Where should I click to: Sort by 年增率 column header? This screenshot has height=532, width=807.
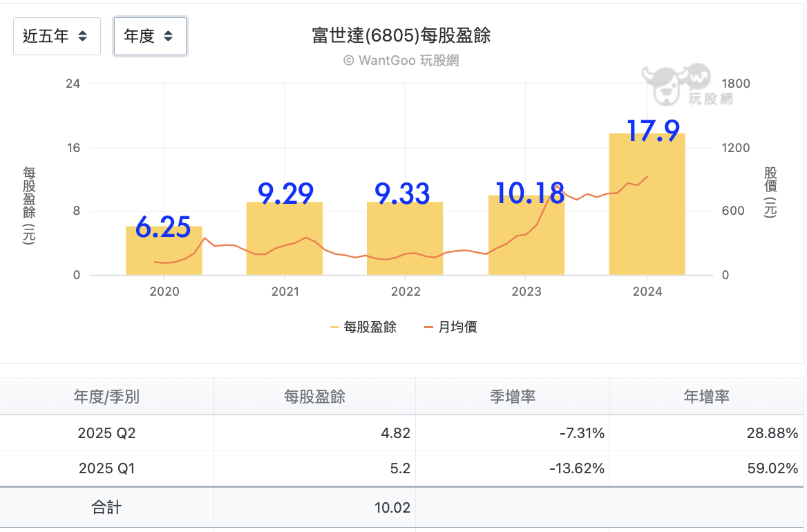(706, 397)
